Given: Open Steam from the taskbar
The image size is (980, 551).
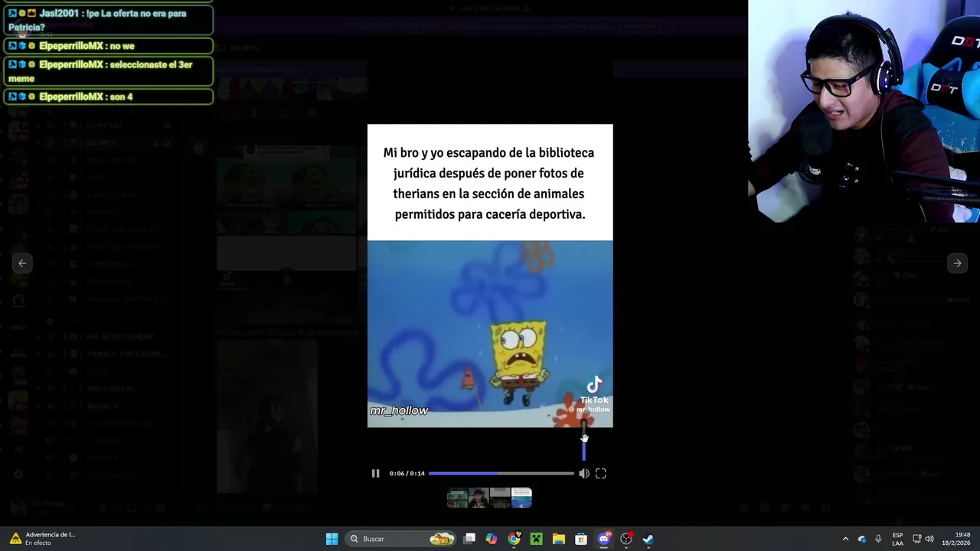Looking at the screenshot, I should point(648,539).
